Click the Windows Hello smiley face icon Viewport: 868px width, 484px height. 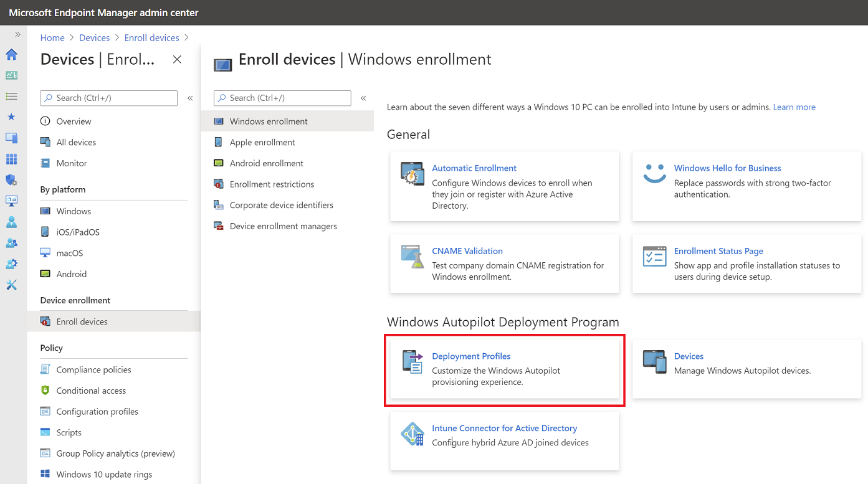coord(654,174)
